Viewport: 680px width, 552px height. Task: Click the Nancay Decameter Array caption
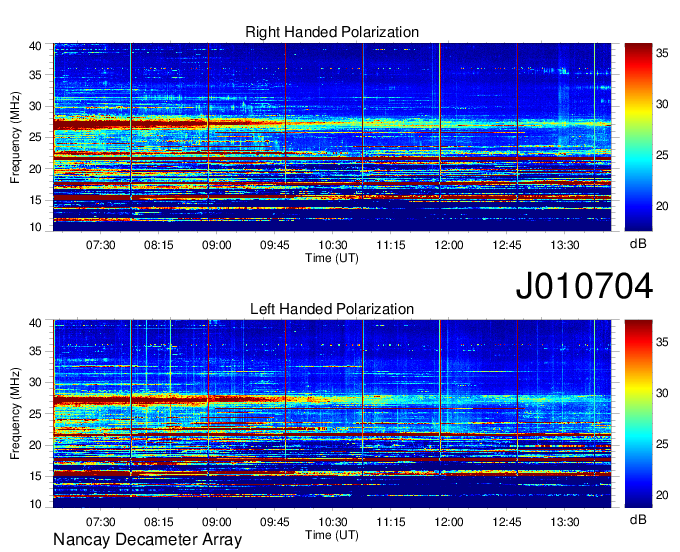147,539
